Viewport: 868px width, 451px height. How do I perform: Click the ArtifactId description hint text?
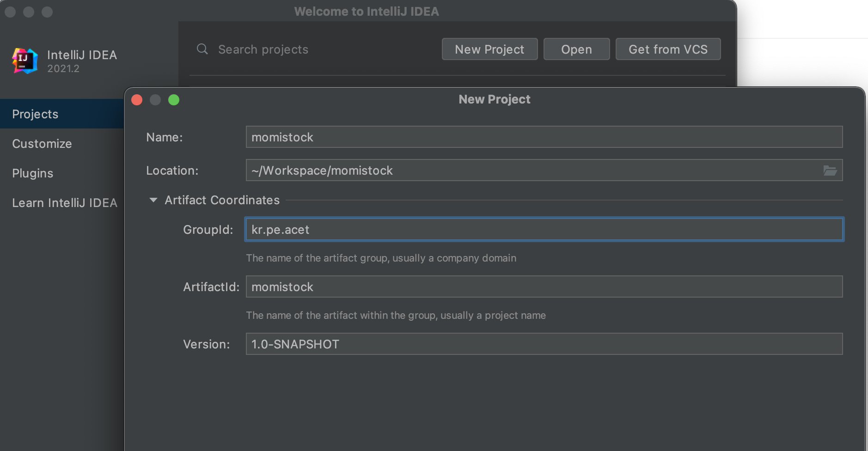[x=396, y=315]
